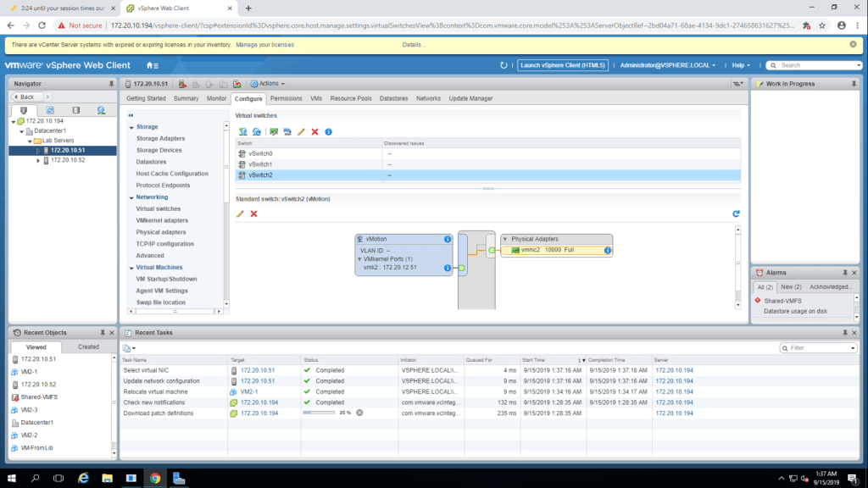The width and height of the screenshot is (868, 488).
Task: Switch to the Permissions tab
Action: pos(286,98)
